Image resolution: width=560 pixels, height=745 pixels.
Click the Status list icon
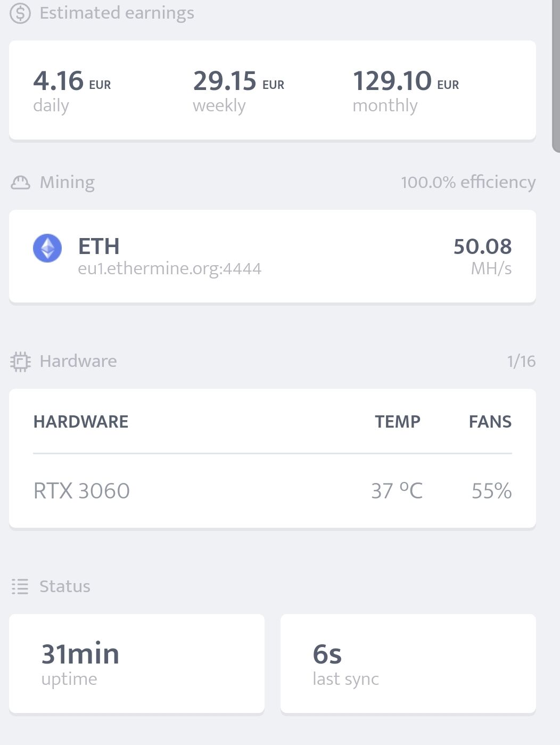20,587
